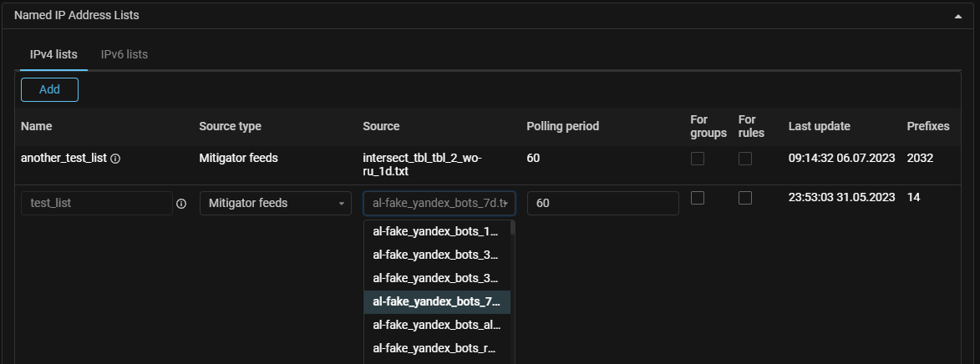Screen dimensions: 980x364
Task: Switch to the IPv4 lists tab
Action: click(48, 54)
